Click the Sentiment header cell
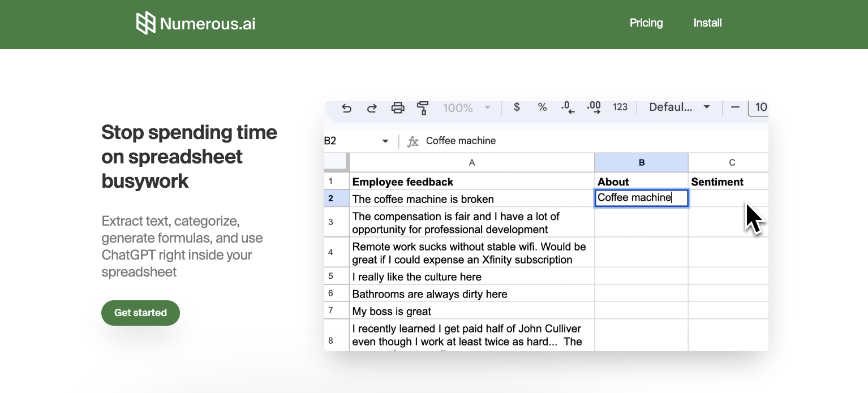Image resolution: width=868 pixels, height=393 pixels. tap(729, 182)
